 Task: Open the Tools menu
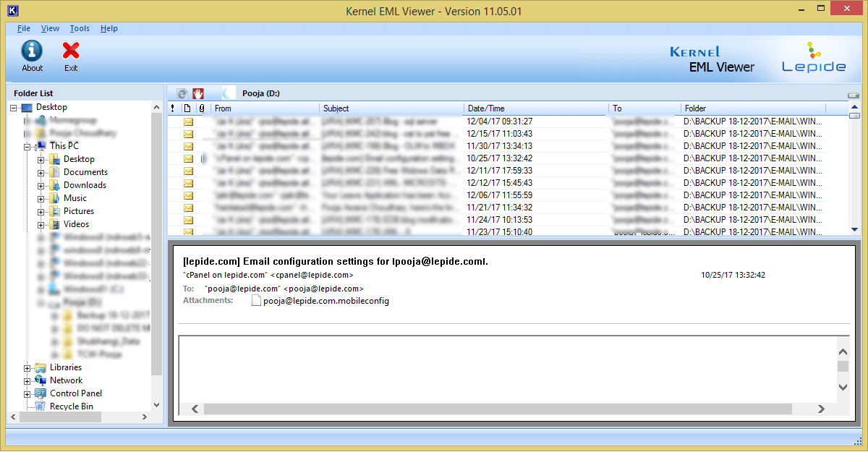[80, 28]
